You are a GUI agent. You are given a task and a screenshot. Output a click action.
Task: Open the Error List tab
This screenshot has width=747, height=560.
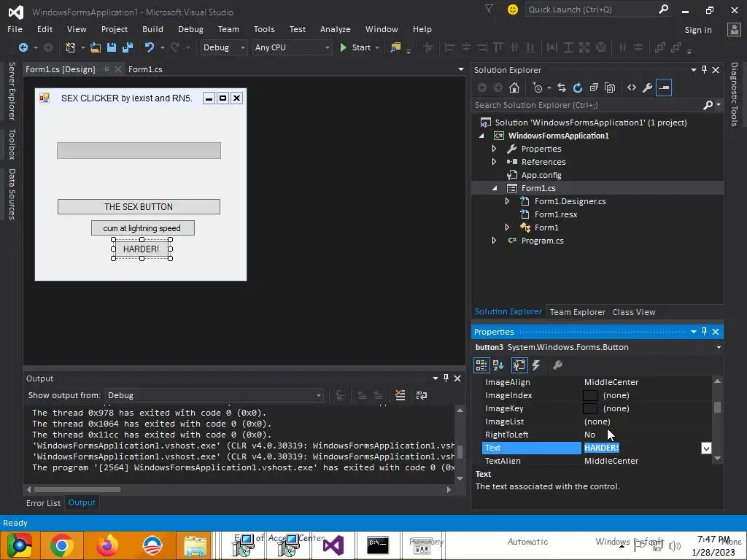(43, 503)
